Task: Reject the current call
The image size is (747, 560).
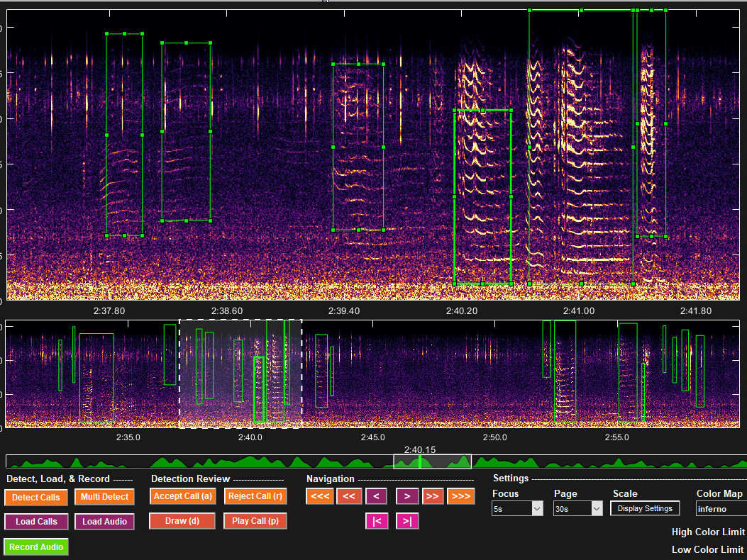Action: click(255, 496)
